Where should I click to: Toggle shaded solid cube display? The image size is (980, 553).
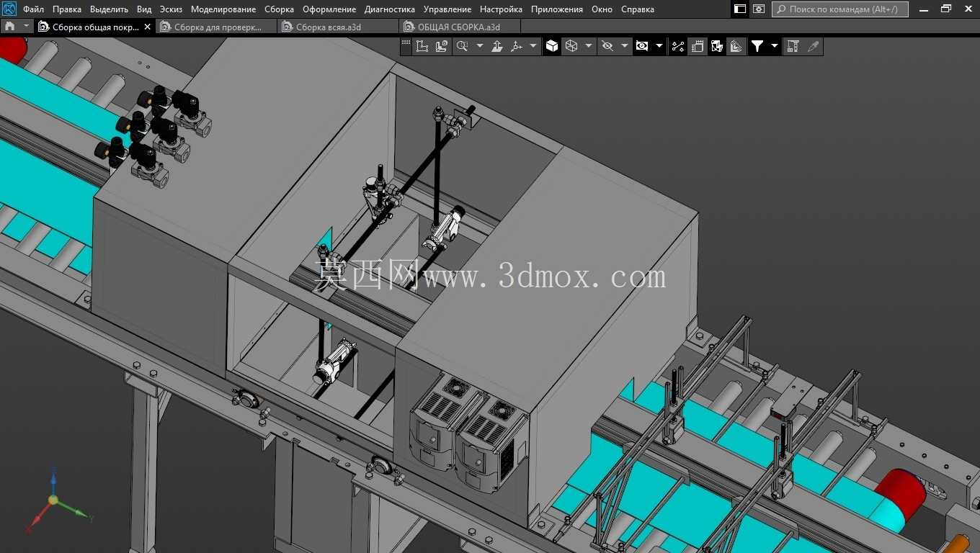coord(552,46)
